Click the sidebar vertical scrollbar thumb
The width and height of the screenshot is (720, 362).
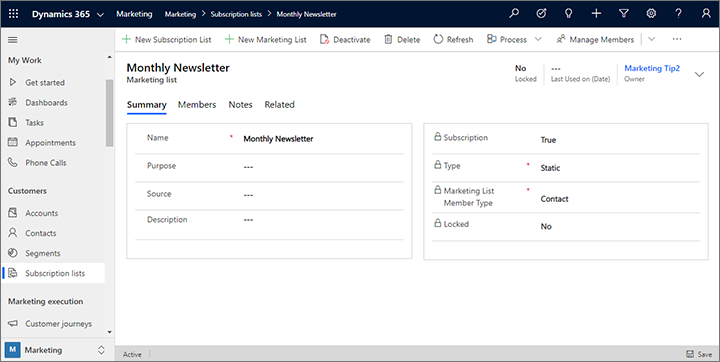109,113
